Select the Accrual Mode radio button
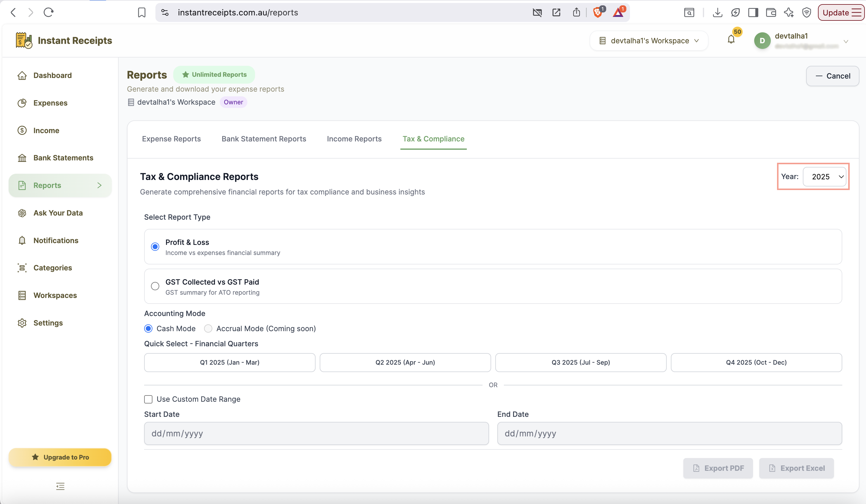Viewport: 866px width, 504px height. click(208, 328)
